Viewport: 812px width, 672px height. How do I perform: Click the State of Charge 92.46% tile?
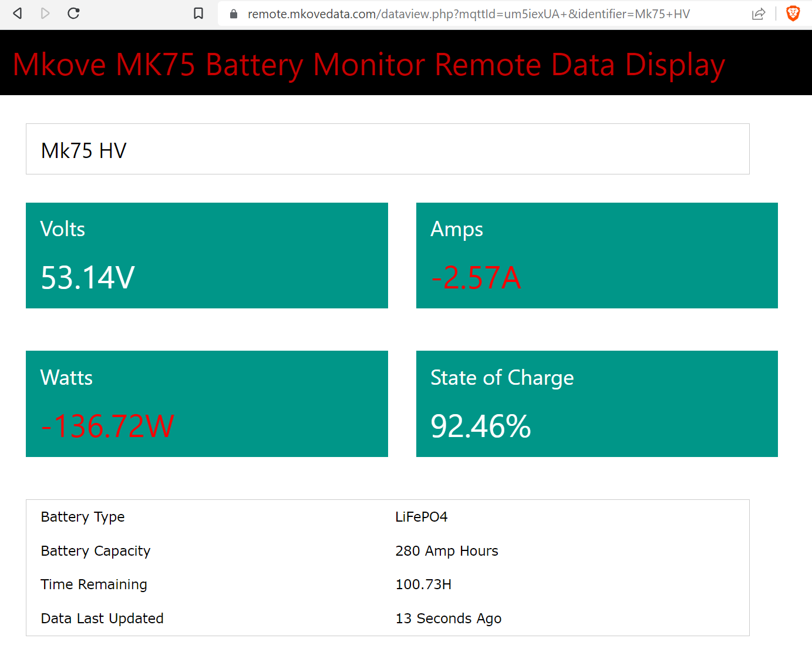597,404
